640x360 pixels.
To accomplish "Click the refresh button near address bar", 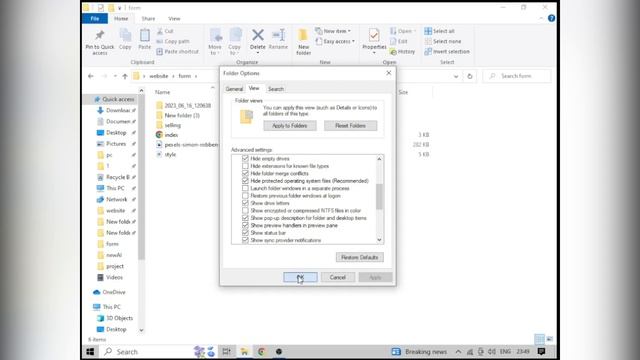I will coord(470,76).
